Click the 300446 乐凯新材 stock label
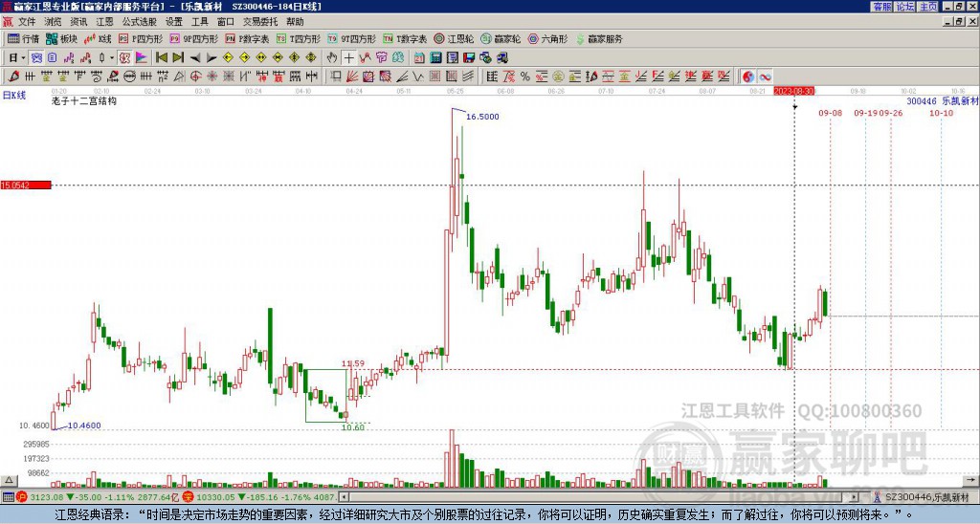980x524 pixels. click(943, 100)
